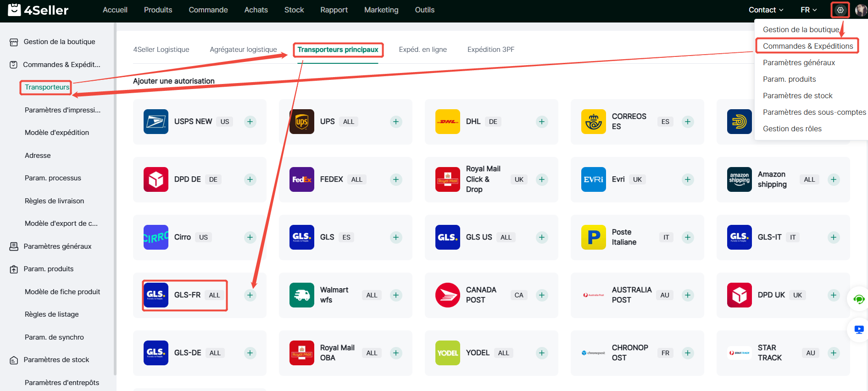Click the user avatar in header
The image size is (868, 391).
861,10
